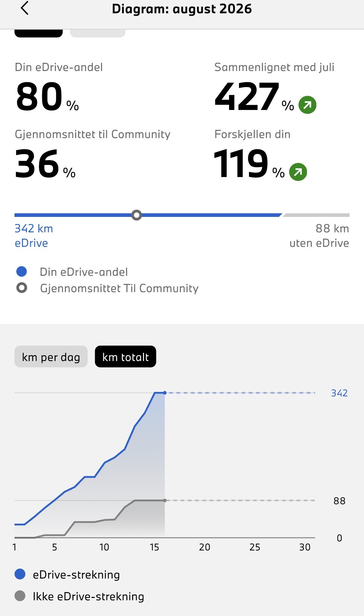This screenshot has height=616, width=364.
Task: Switch to km per dag view
Action: click(51, 357)
